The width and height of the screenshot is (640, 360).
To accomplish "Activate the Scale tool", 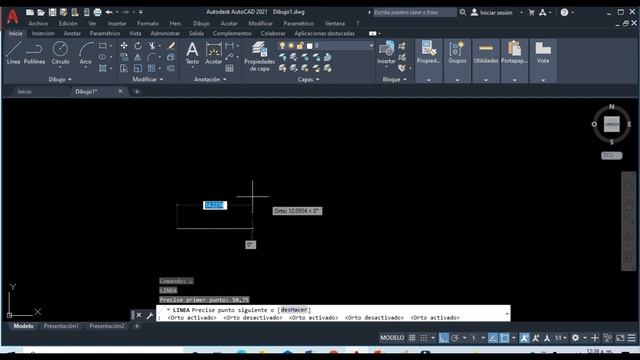I will 138,68.
